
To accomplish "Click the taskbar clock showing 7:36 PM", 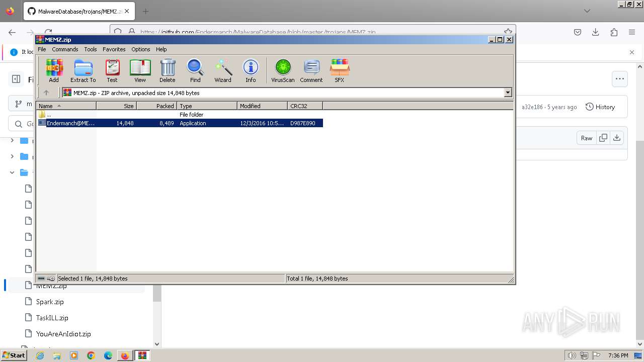I will [618, 355].
